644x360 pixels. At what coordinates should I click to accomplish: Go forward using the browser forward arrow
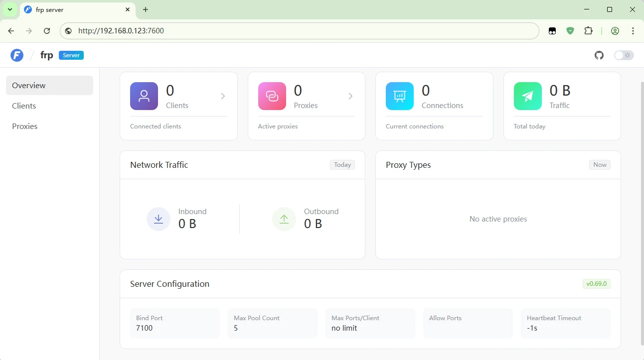pyautogui.click(x=29, y=31)
